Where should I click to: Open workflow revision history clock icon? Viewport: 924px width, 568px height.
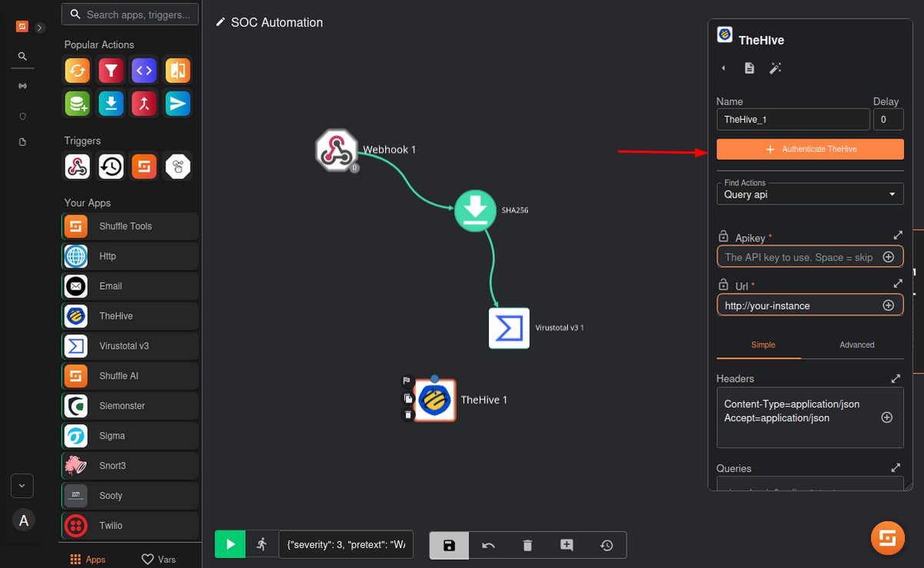(x=607, y=545)
